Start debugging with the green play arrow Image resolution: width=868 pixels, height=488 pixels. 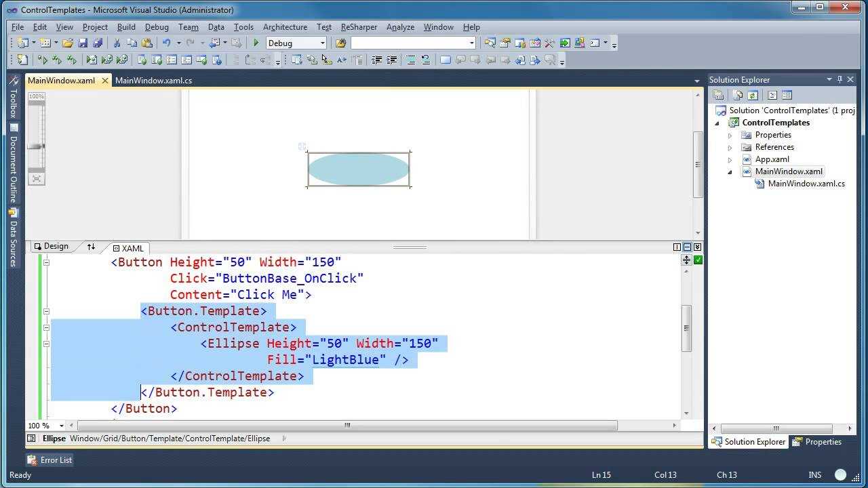[256, 43]
